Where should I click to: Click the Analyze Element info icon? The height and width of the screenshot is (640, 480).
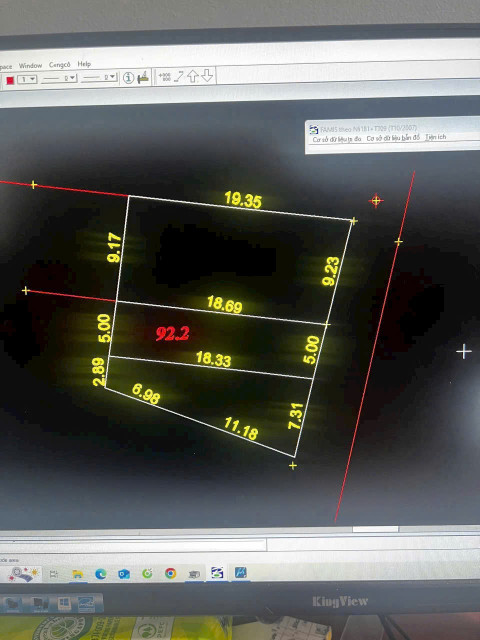click(x=128, y=78)
